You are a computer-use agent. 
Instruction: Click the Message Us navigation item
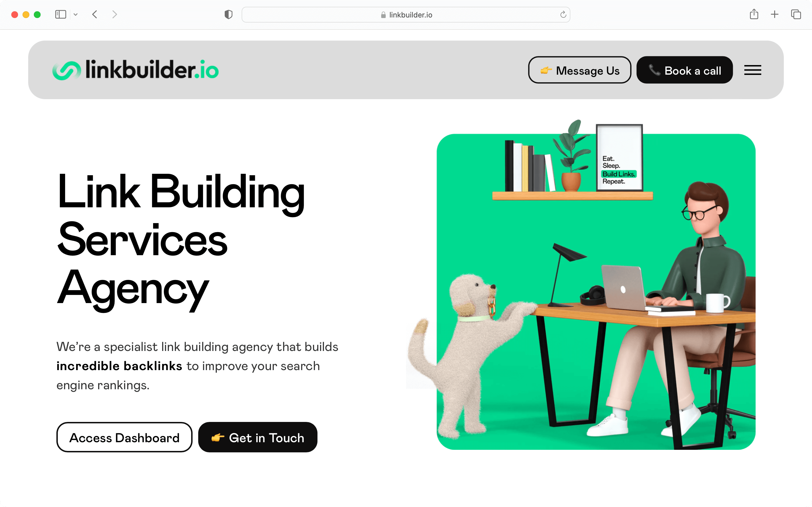pyautogui.click(x=579, y=70)
